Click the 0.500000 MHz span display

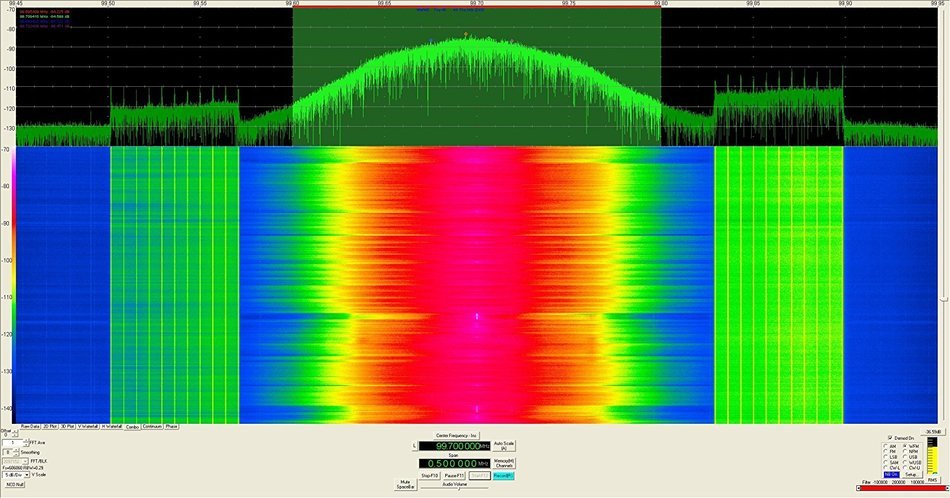[454, 463]
